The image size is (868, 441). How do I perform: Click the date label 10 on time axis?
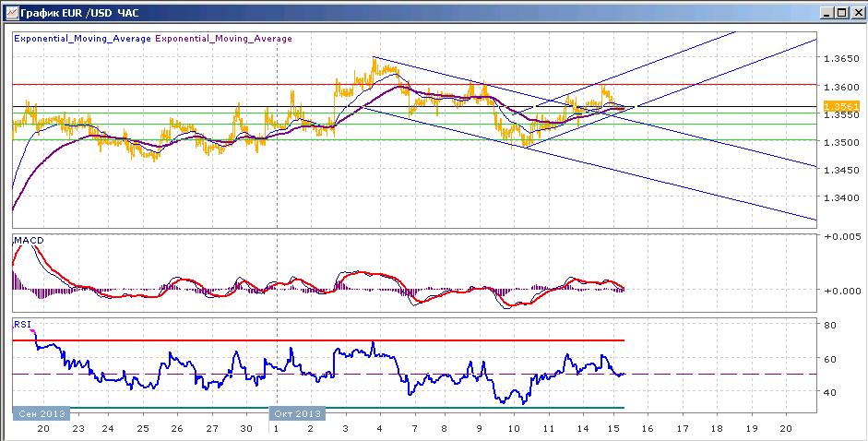click(x=515, y=429)
